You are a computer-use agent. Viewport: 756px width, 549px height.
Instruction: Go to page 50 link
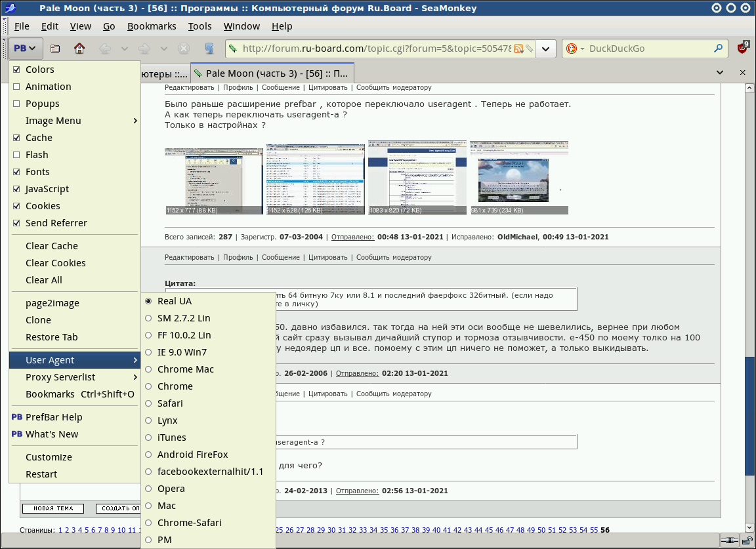[541, 530]
